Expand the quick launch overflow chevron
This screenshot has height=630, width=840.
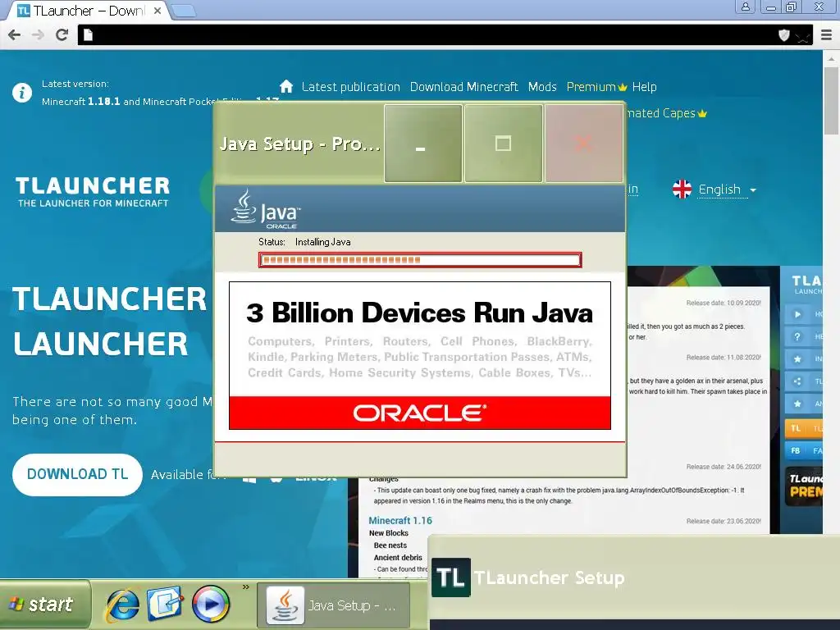246,587
